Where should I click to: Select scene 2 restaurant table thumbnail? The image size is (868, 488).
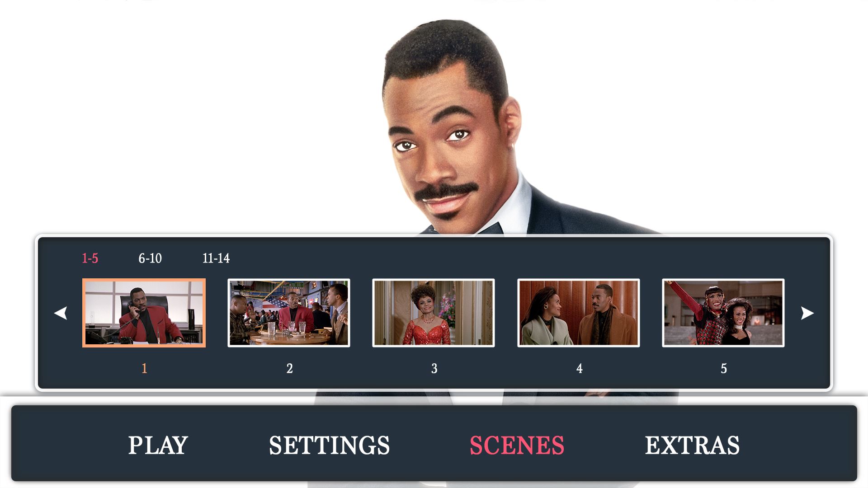pyautogui.click(x=289, y=313)
